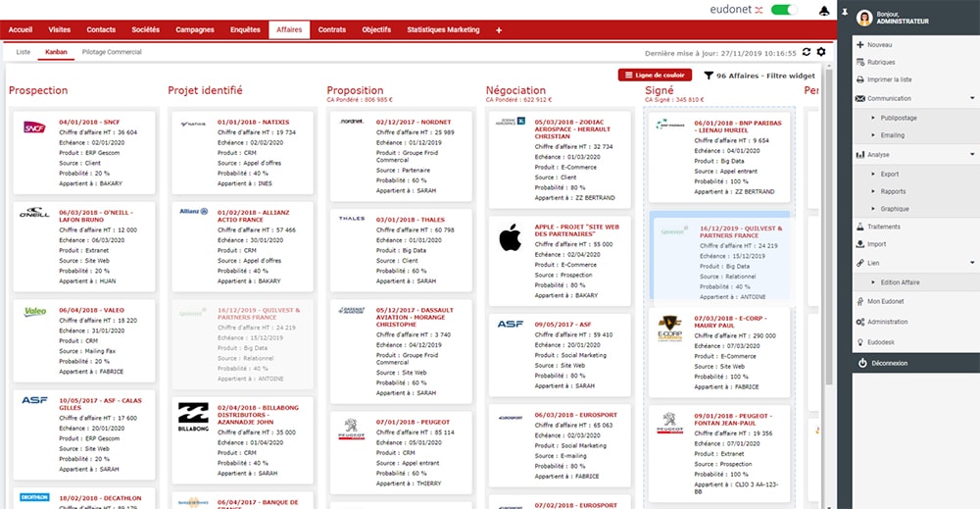
Task: Open the 02/12/2017 - NORDNET deal
Action: [x=414, y=123]
